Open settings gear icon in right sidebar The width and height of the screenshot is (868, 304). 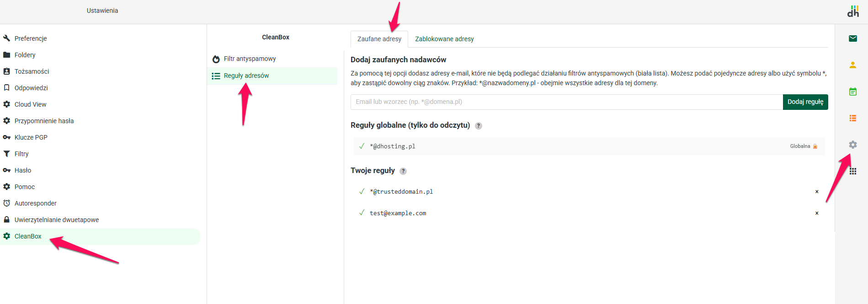(x=852, y=145)
